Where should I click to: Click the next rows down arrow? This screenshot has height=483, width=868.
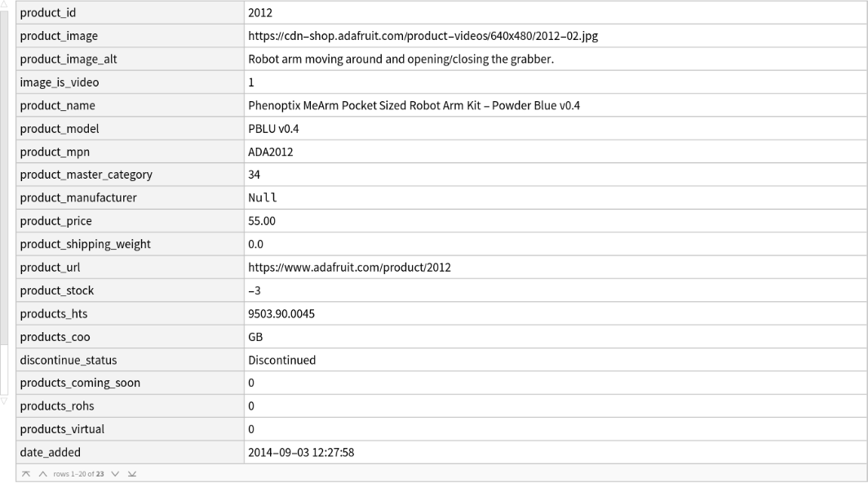115,474
